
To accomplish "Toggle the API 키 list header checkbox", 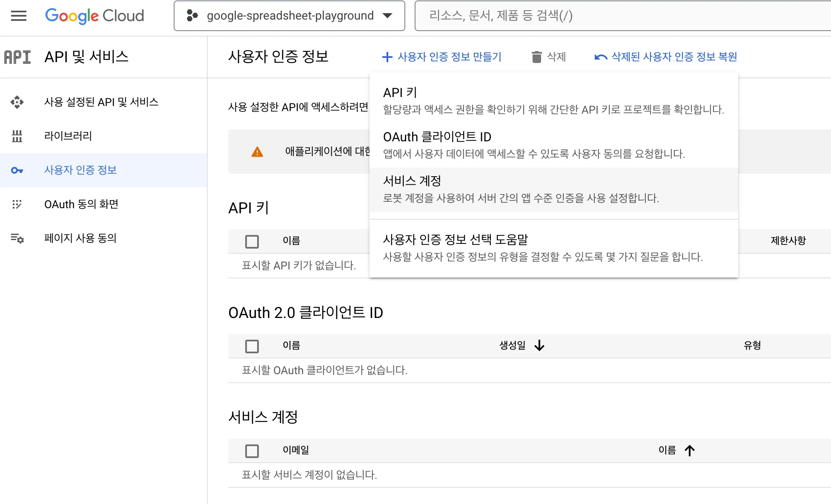I will pos(252,241).
